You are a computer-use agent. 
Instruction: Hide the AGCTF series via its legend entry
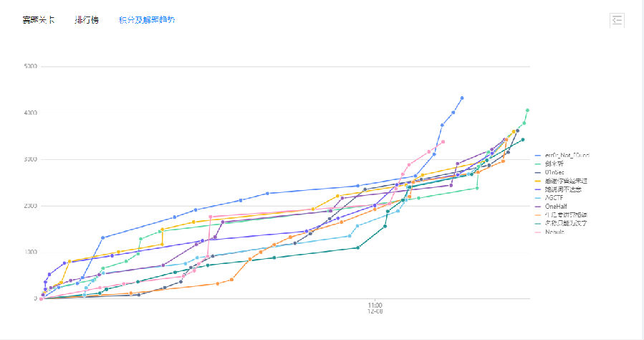coord(549,198)
